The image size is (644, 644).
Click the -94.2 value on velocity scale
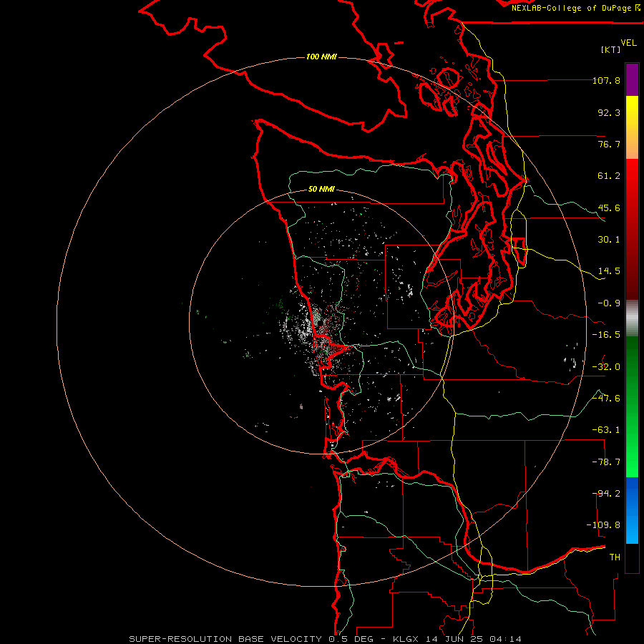click(x=606, y=494)
